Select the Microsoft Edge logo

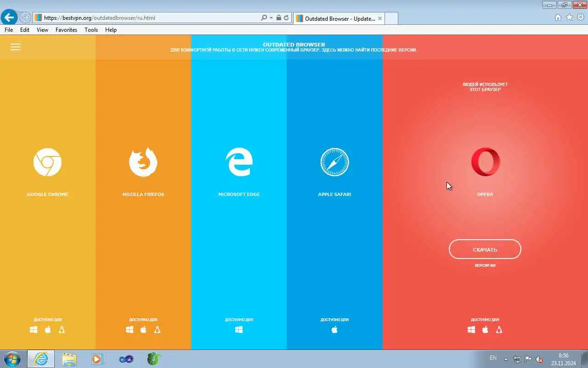(239, 162)
